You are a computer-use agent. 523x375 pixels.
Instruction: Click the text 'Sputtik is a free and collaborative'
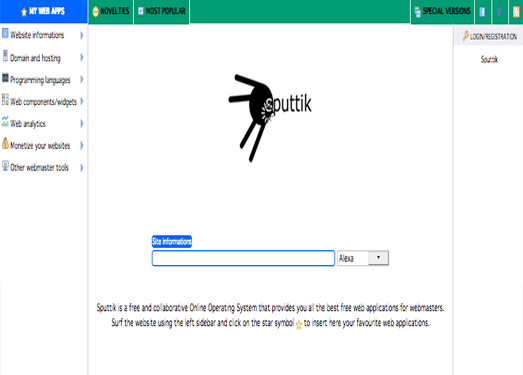[142, 307]
